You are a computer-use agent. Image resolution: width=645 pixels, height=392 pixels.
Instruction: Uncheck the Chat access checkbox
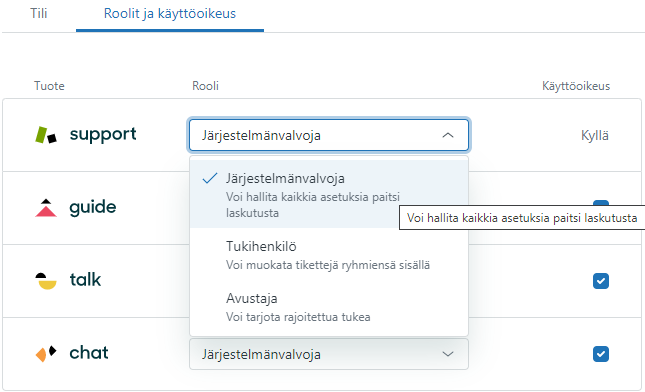coord(601,354)
